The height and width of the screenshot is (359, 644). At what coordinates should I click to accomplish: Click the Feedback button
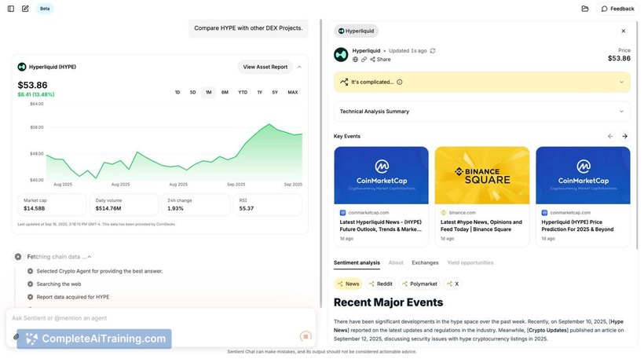[618, 9]
